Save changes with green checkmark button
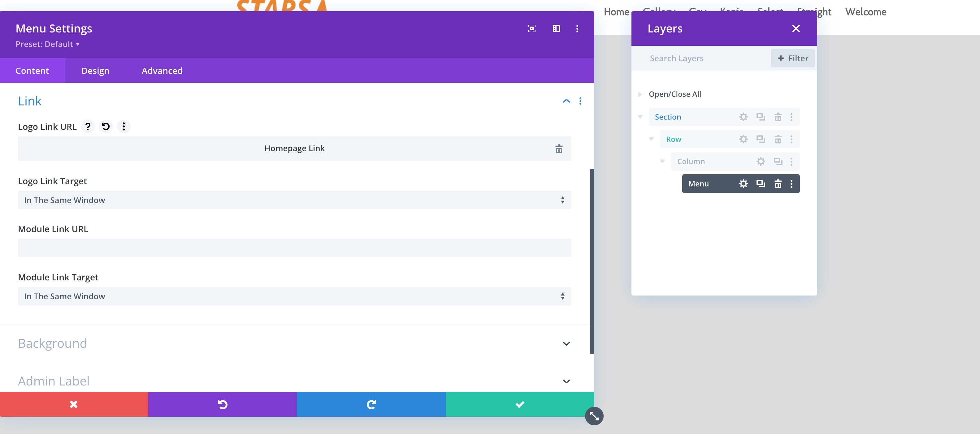This screenshot has width=980, height=434. click(519, 404)
